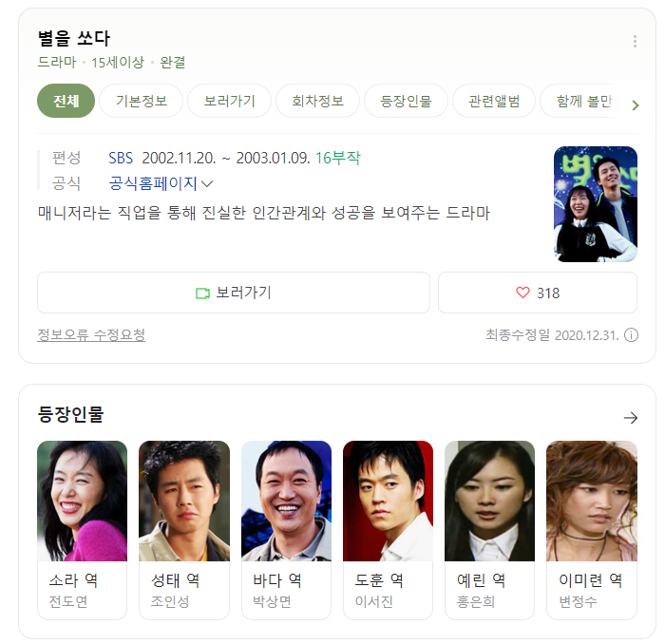
Task: Click the wide 보러가기 button
Action: (234, 293)
